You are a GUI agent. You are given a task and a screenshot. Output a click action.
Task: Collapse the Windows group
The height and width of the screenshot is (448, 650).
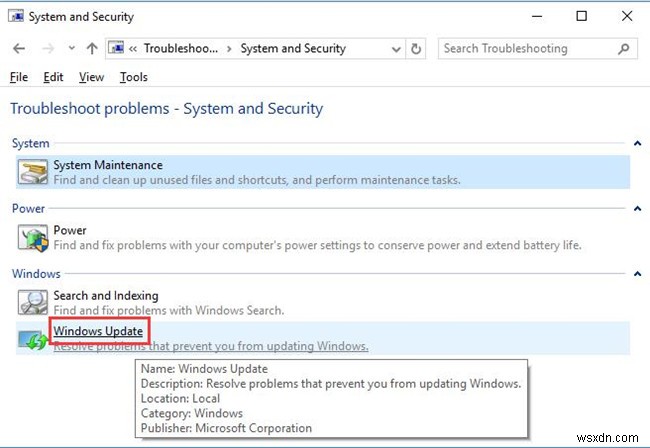[636, 274]
